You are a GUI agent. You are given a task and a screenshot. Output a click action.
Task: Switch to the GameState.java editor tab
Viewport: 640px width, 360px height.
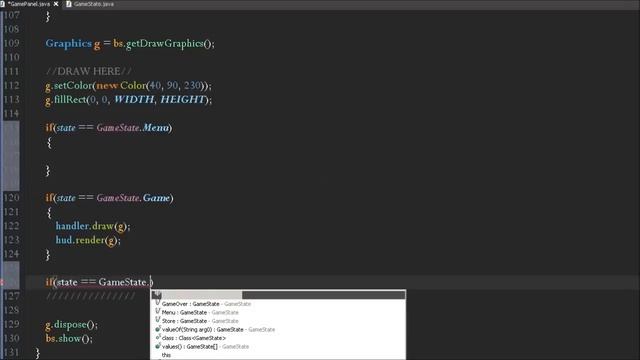click(x=90, y=4)
